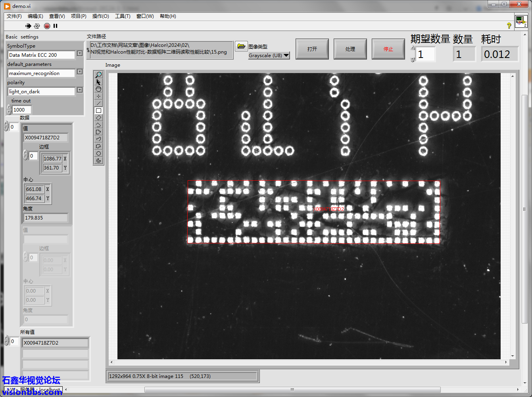
Task: Select the Pan hand tool
Action: [x=98, y=89]
